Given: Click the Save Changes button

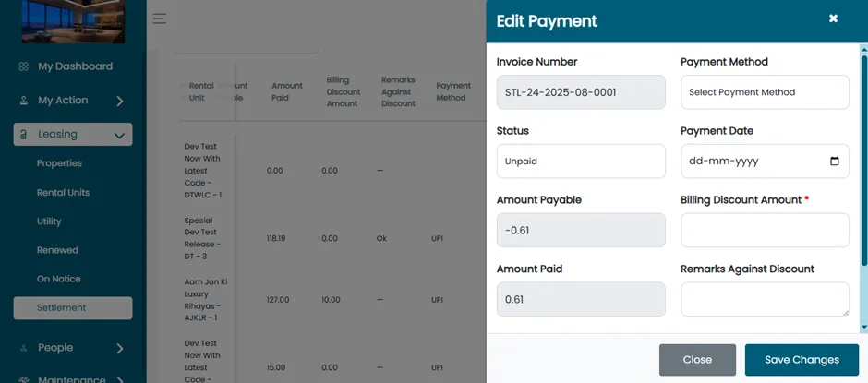Looking at the screenshot, I should [802, 360].
